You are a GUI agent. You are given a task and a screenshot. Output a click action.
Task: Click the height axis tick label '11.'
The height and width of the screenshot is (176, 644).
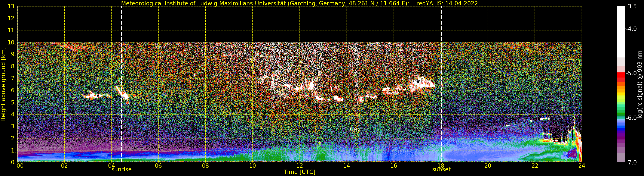click(12, 30)
